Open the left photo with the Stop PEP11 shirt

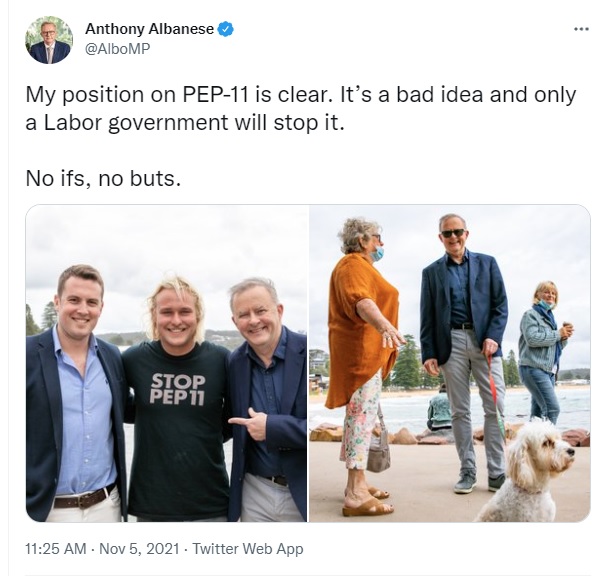pyautogui.click(x=166, y=363)
